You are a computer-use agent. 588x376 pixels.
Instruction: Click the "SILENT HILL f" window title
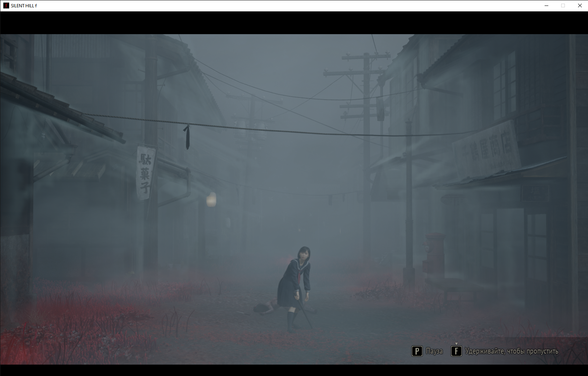tap(24, 6)
